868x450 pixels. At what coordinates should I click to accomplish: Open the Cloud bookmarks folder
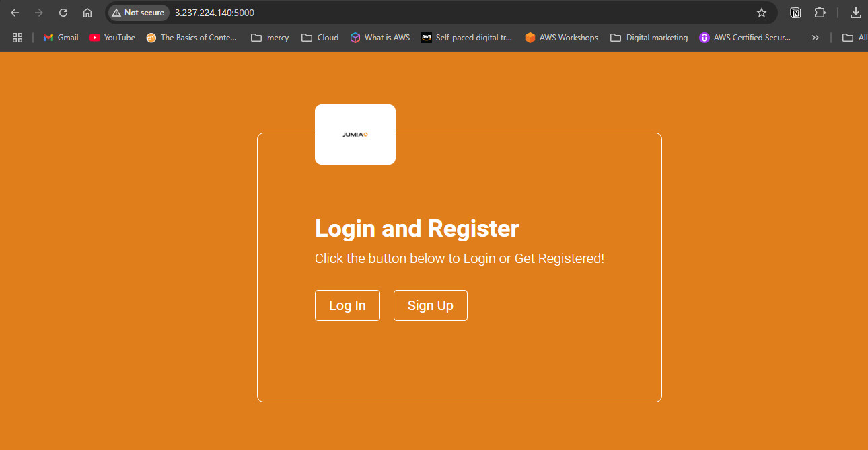coord(320,38)
